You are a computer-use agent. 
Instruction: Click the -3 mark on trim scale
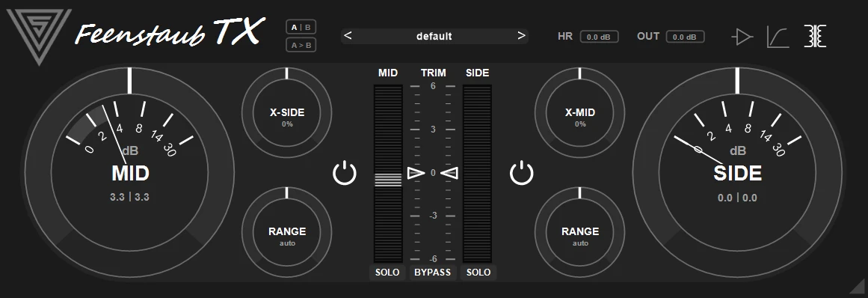point(433,216)
